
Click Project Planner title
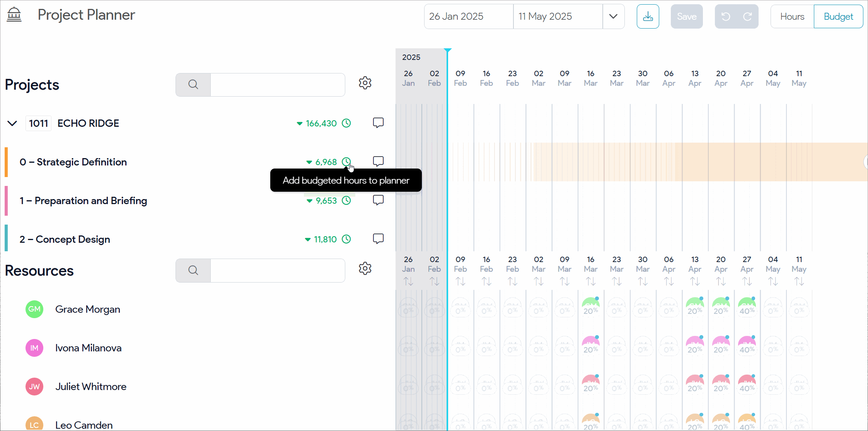(x=86, y=15)
